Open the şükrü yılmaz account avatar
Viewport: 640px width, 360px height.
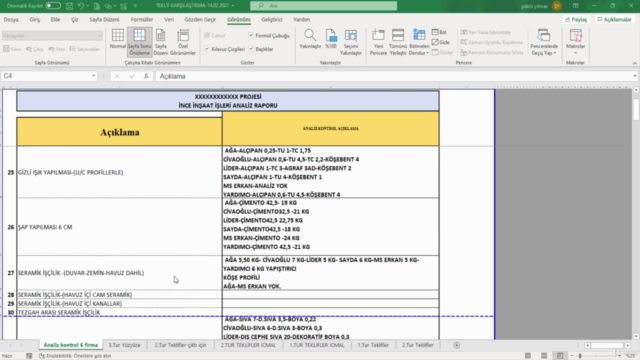pyautogui.click(x=557, y=6)
